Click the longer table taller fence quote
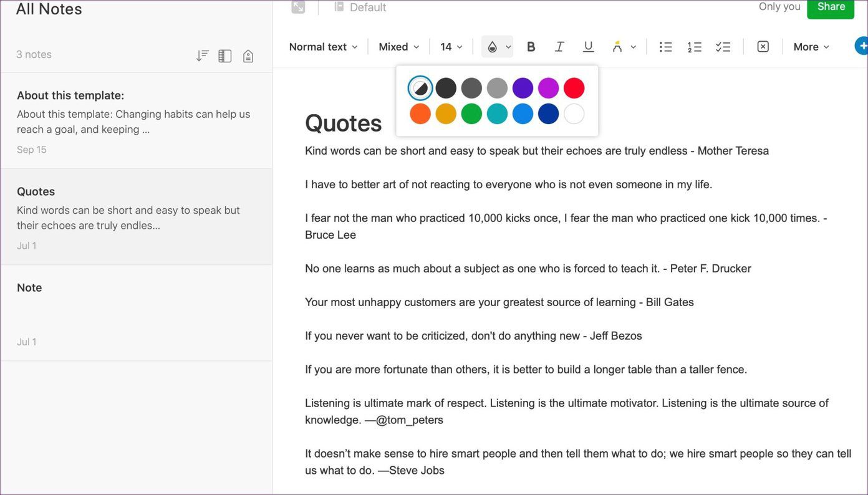This screenshot has width=868, height=495. click(526, 370)
